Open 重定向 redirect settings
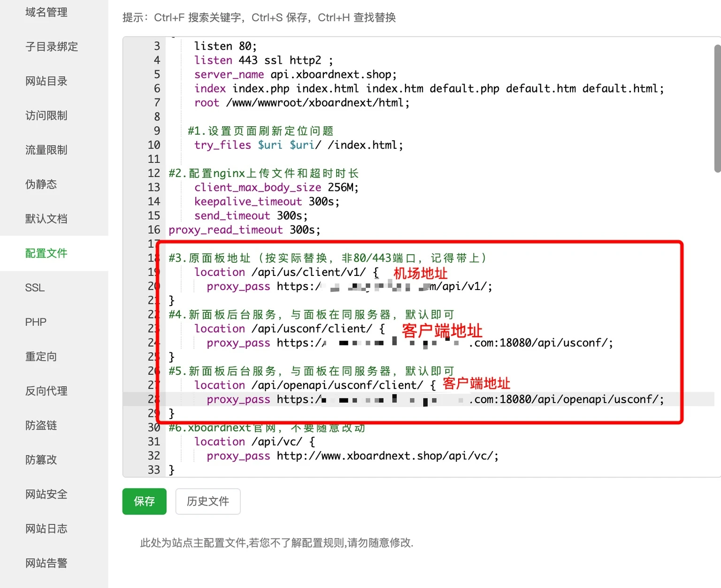 tap(41, 357)
